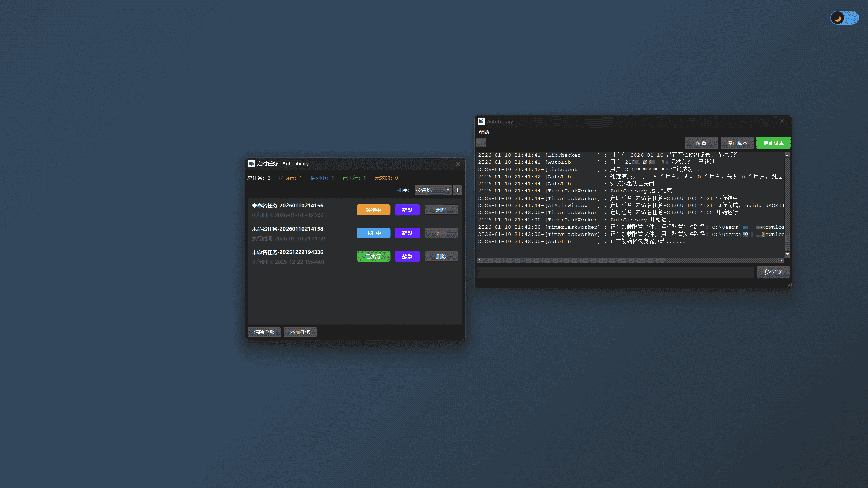
Task: Open the 按名称 sort dropdown
Action: click(433, 190)
